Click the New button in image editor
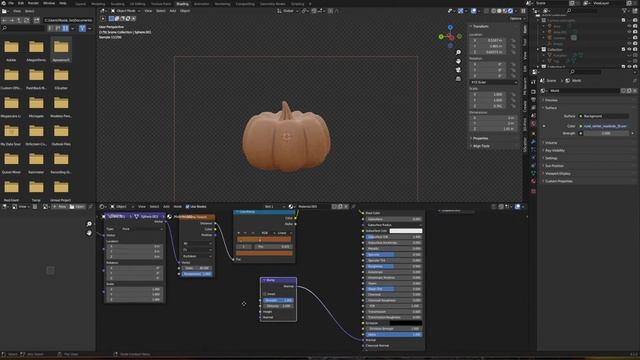Image resolution: width=640 pixels, height=360 pixels. [x=60, y=207]
